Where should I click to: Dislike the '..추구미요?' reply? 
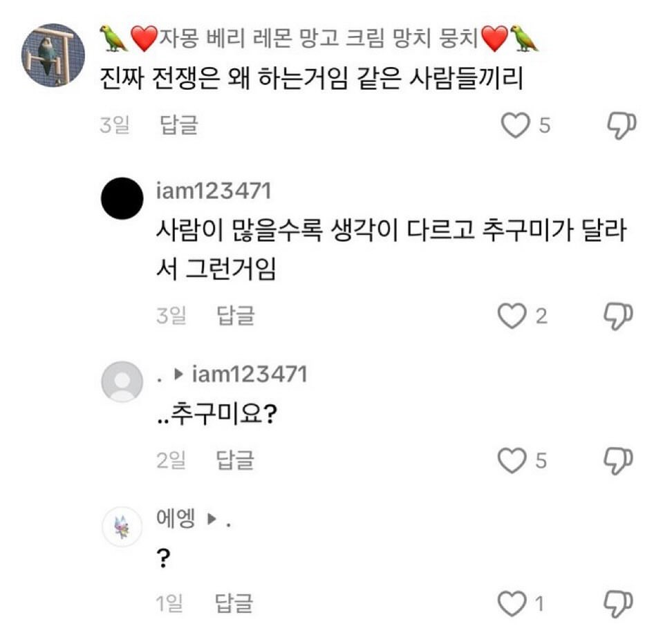[x=620, y=460]
